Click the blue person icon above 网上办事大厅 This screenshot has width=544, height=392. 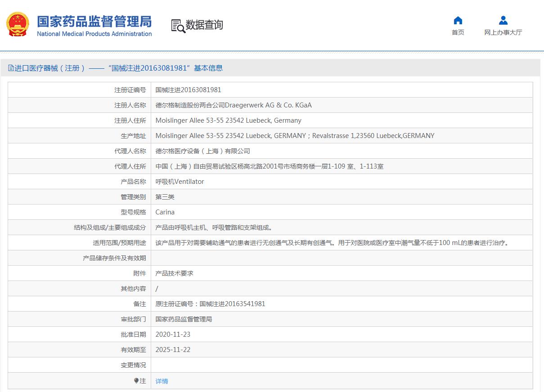[503, 20]
